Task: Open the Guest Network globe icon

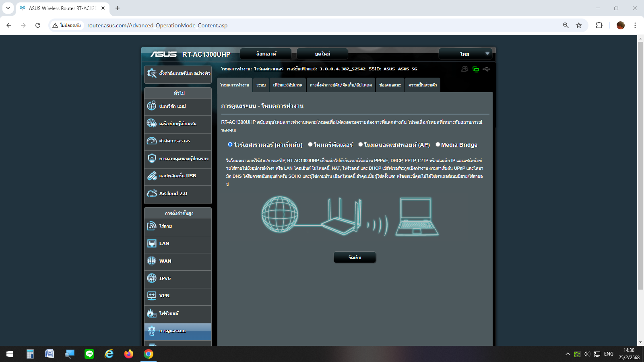Action: (x=152, y=123)
